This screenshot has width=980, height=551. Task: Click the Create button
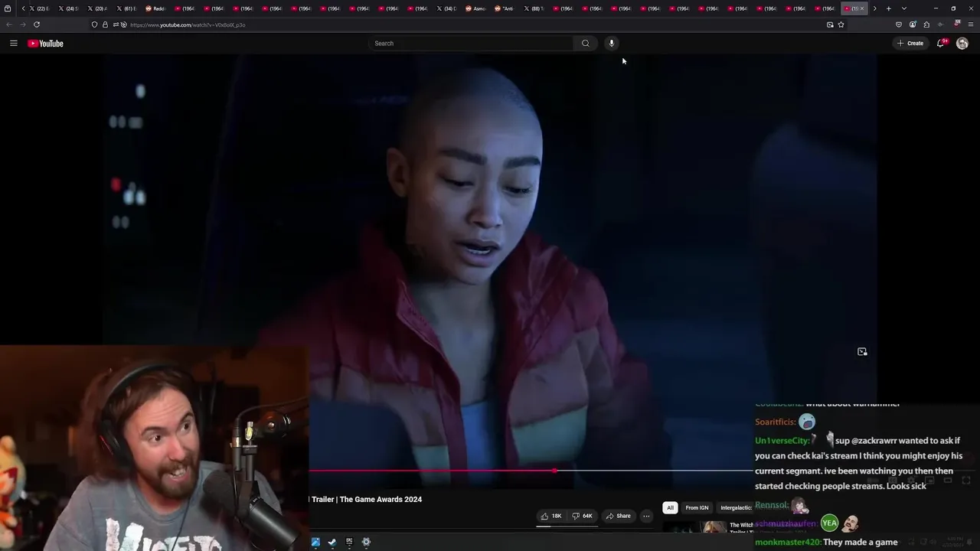coord(910,44)
